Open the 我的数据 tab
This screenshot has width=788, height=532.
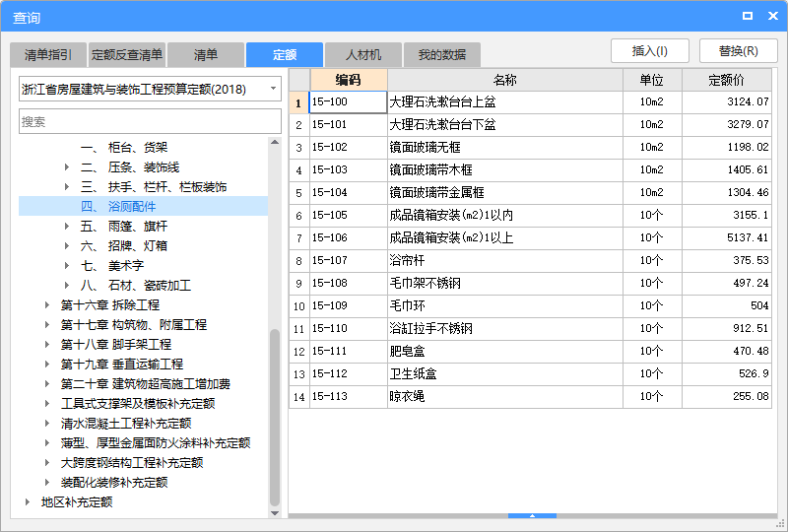pos(442,55)
